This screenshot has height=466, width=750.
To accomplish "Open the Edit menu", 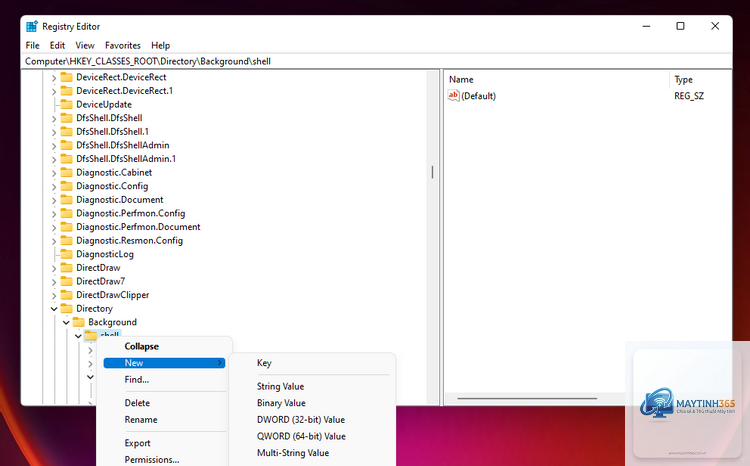I will [57, 45].
